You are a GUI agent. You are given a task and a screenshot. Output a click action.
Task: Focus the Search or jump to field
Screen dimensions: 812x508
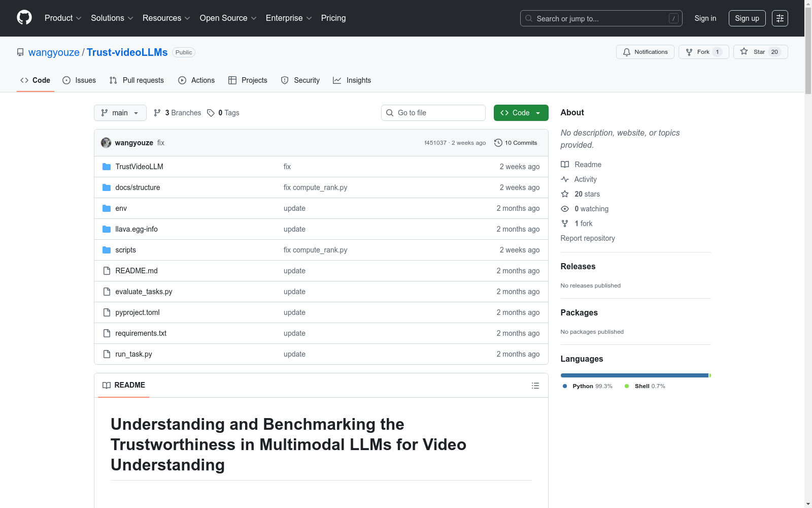click(601, 18)
